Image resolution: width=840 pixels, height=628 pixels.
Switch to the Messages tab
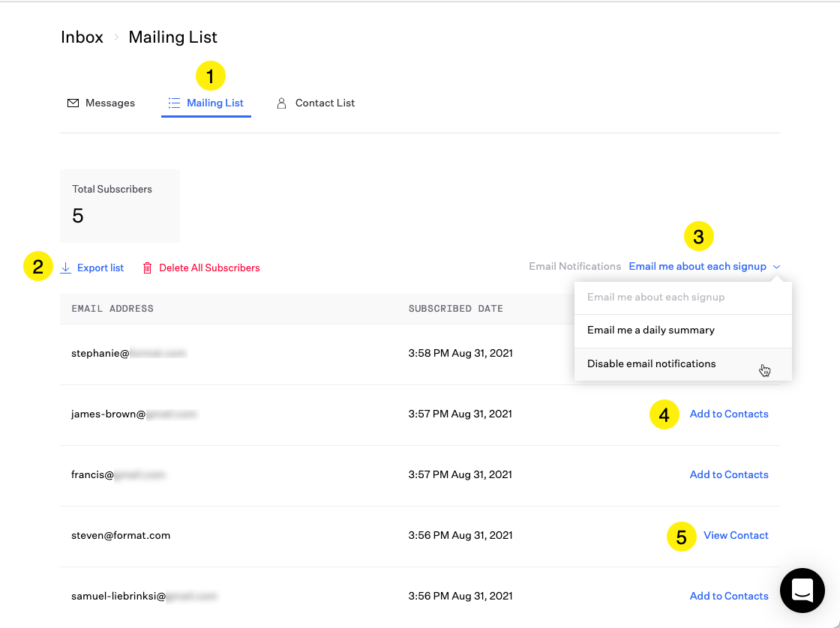point(100,103)
